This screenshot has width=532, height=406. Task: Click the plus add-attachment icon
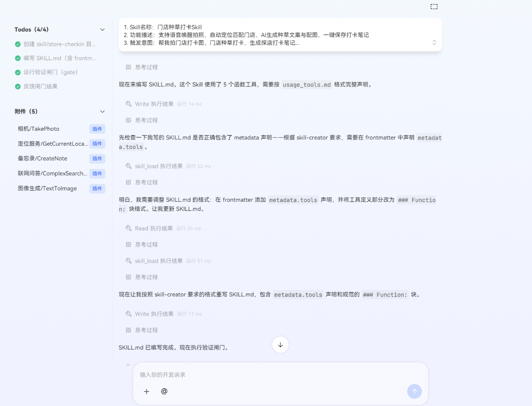coord(146,391)
